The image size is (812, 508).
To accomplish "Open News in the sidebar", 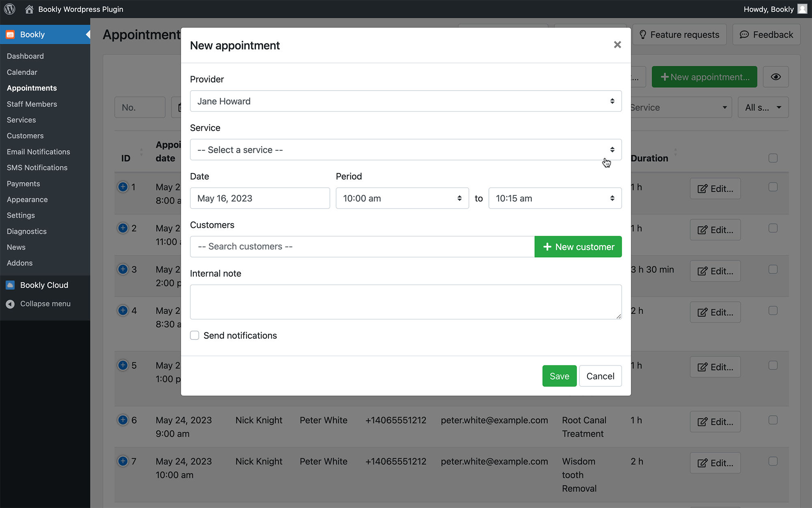I will pyautogui.click(x=16, y=247).
